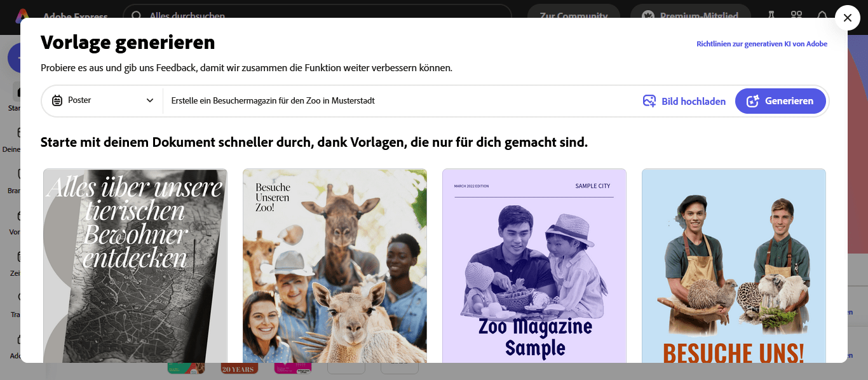Select the BESUCHE UNS! template
The image size is (868, 380).
734,266
